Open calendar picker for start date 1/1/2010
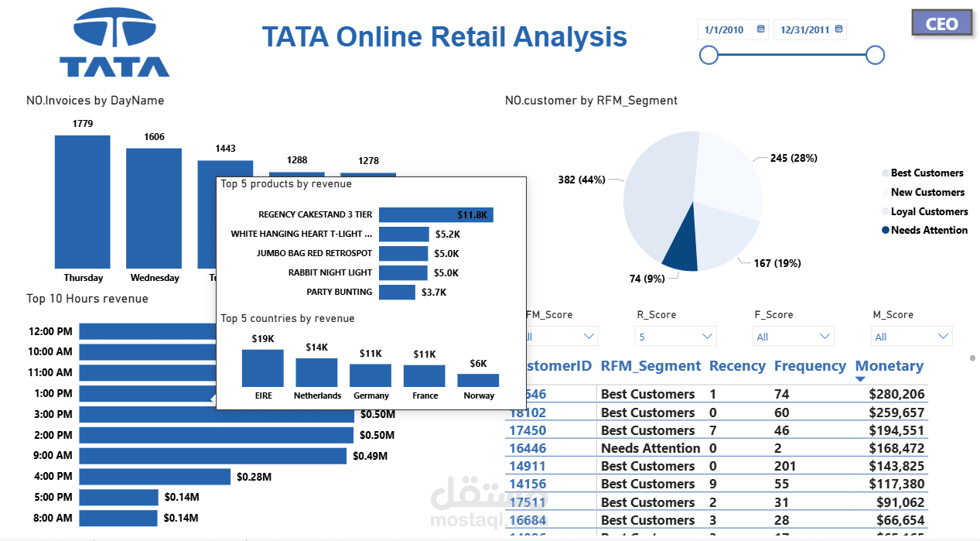The image size is (980, 541). [760, 29]
